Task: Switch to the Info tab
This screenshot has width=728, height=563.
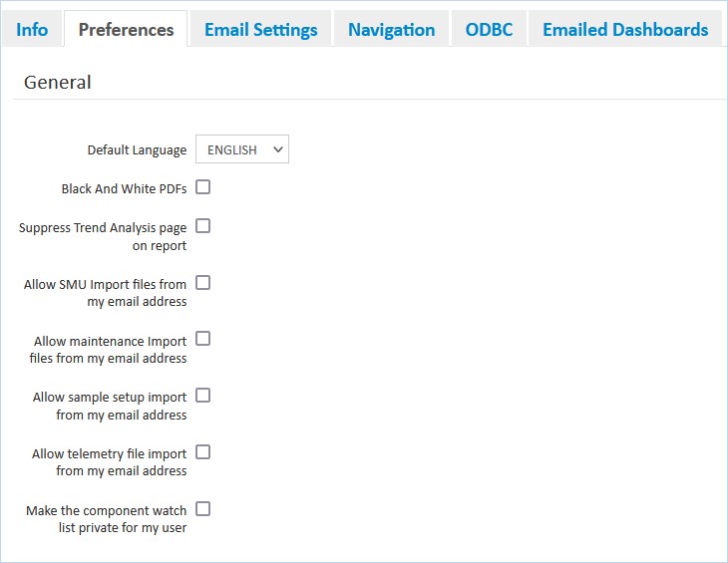Action: [32, 30]
